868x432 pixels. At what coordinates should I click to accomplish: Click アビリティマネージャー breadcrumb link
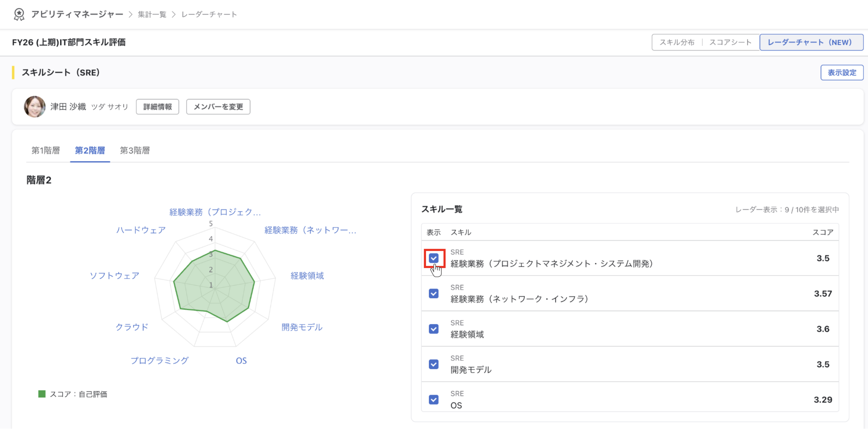click(77, 14)
